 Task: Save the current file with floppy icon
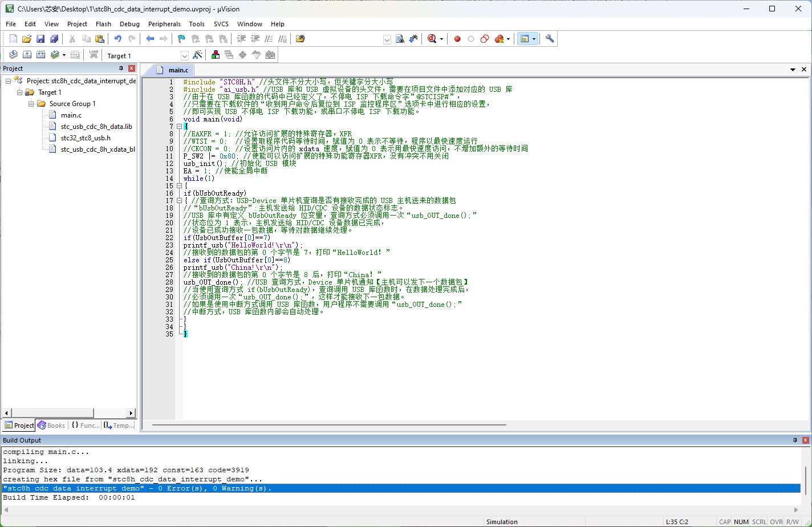pyautogui.click(x=40, y=39)
